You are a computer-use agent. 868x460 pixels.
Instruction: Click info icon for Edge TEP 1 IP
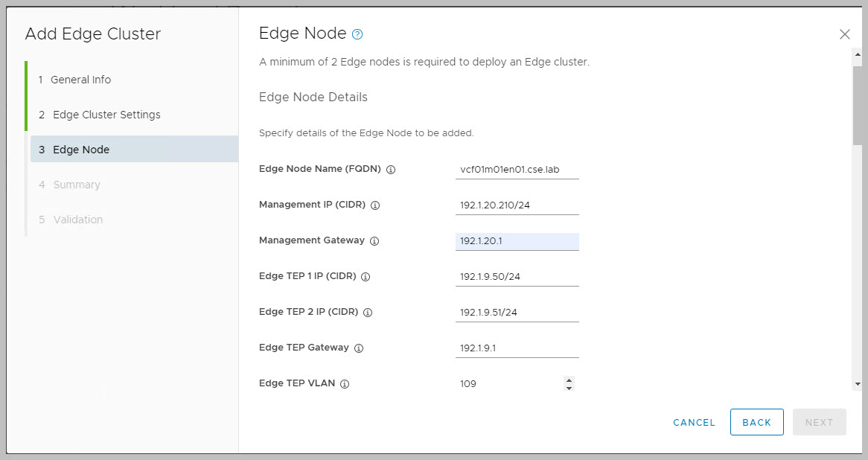[366, 277]
